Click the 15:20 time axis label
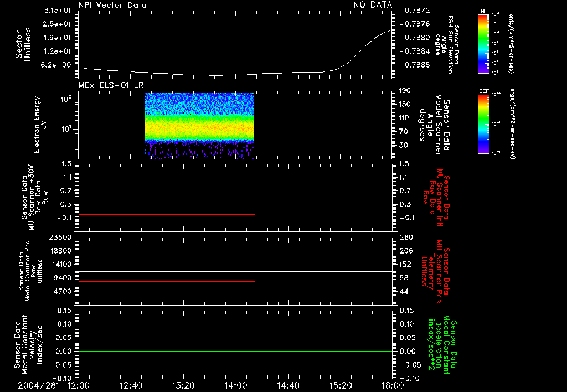567x392 pixels. (x=341, y=385)
